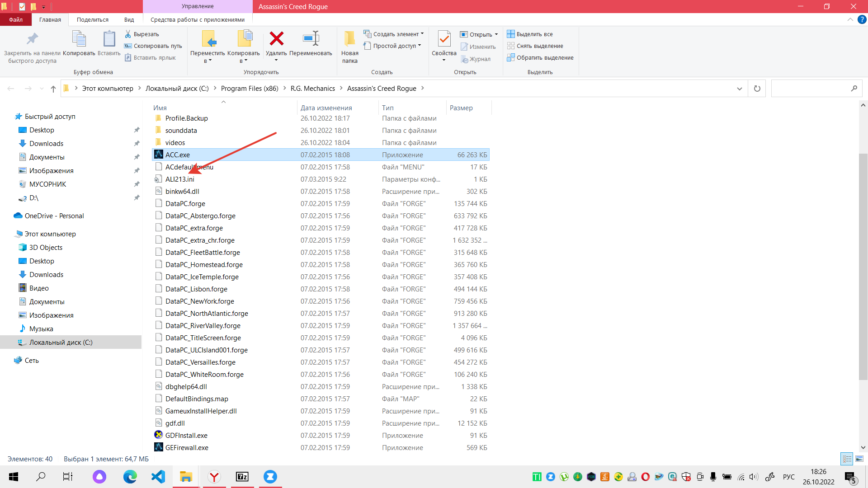Click the Cut (Вырезать) scissors icon
This screenshot has height=488, width=868.
[128, 34]
